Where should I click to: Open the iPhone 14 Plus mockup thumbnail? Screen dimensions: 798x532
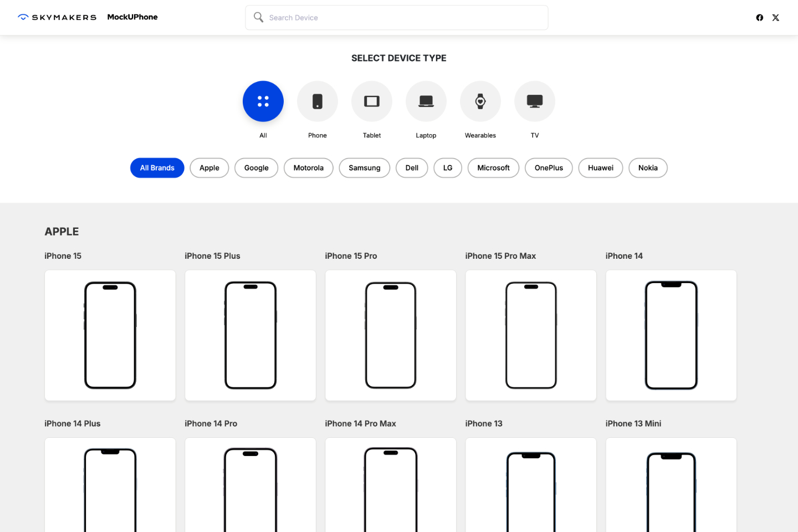(x=110, y=485)
